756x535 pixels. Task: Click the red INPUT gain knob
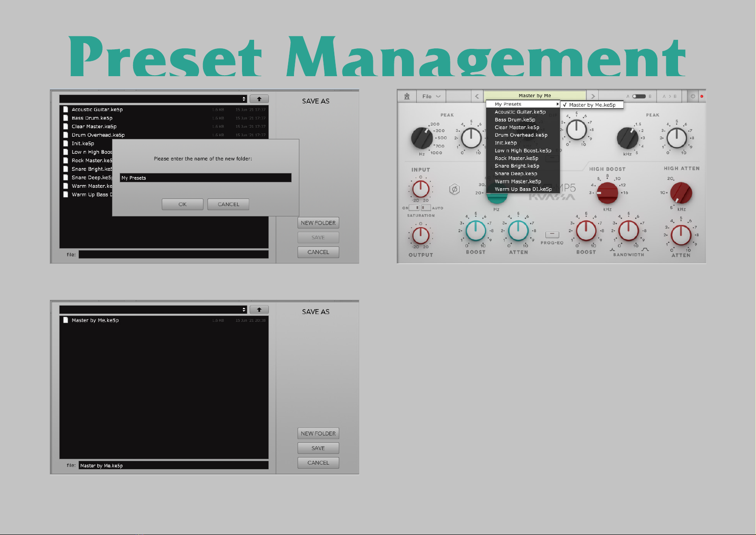point(421,189)
